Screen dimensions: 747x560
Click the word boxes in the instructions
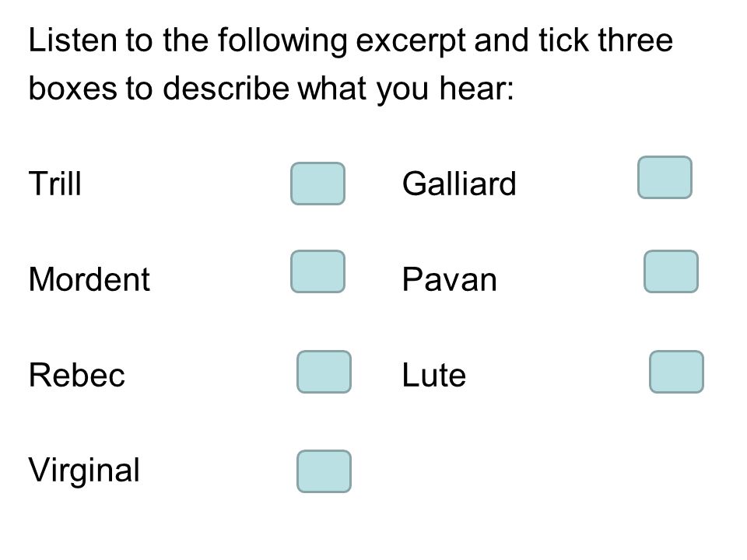72,88
